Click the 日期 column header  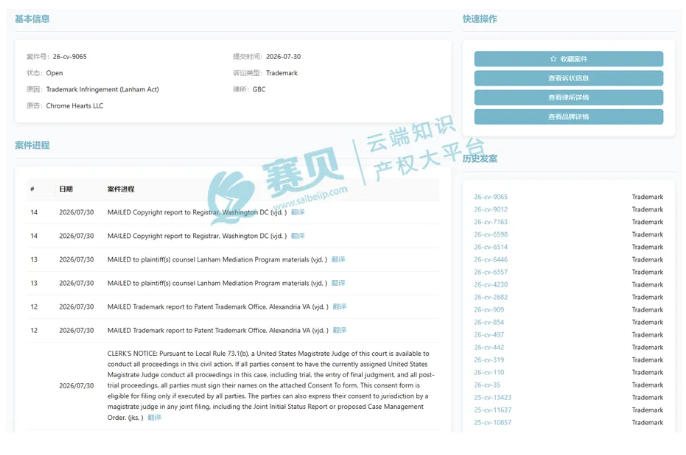point(66,189)
